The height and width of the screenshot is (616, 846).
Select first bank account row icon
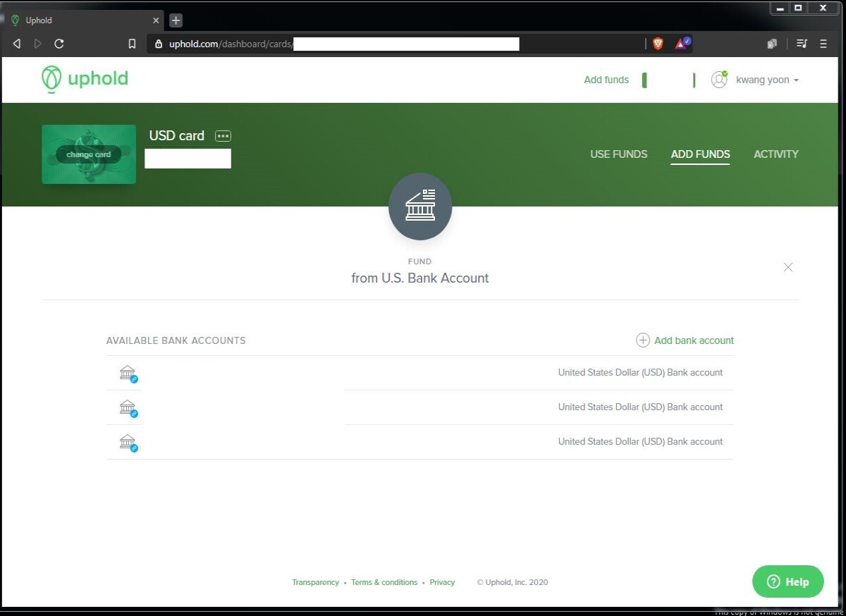[128, 373]
